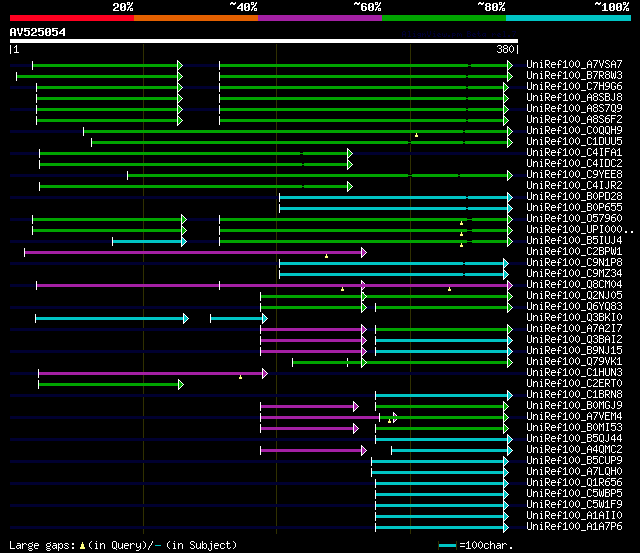Screen dimensions: 640x553
Task: Click the UniRef100_C2ERT0 label
Action: point(574,384)
